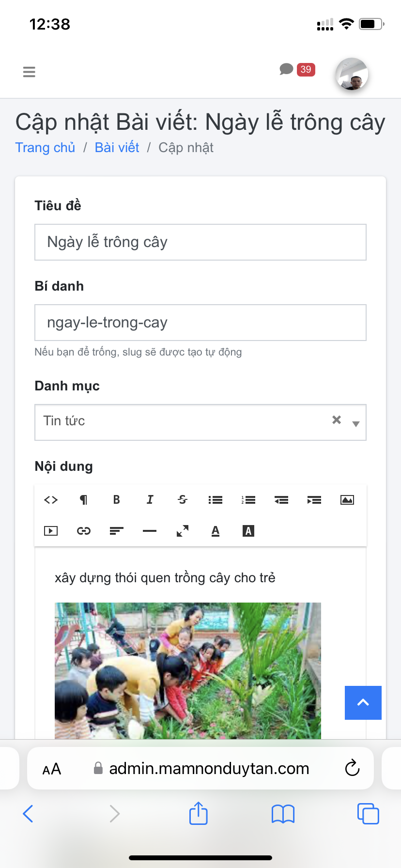Insert an image into content
The height and width of the screenshot is (868, 401).
click(347, 500)
